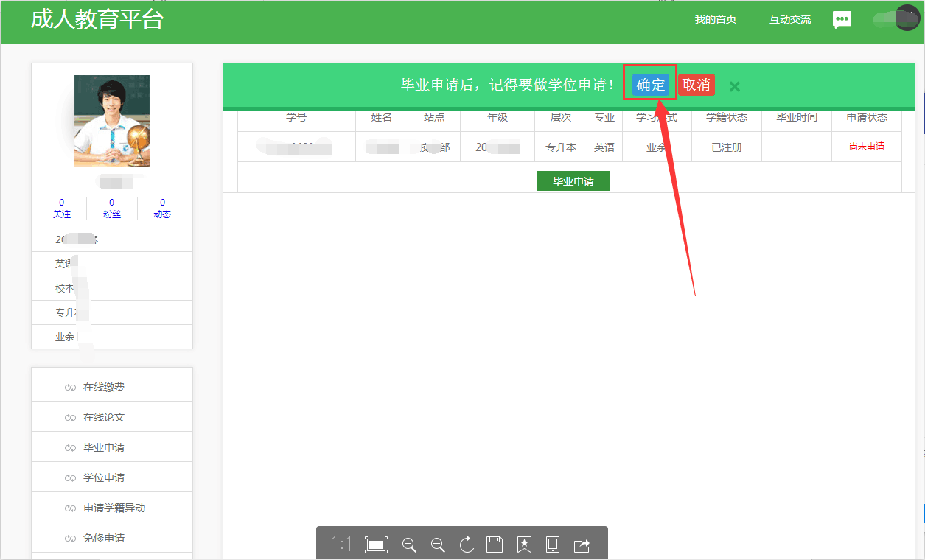Go to 我的首页 in the top navigation
The image size is (925, 560).
point(715,20)
